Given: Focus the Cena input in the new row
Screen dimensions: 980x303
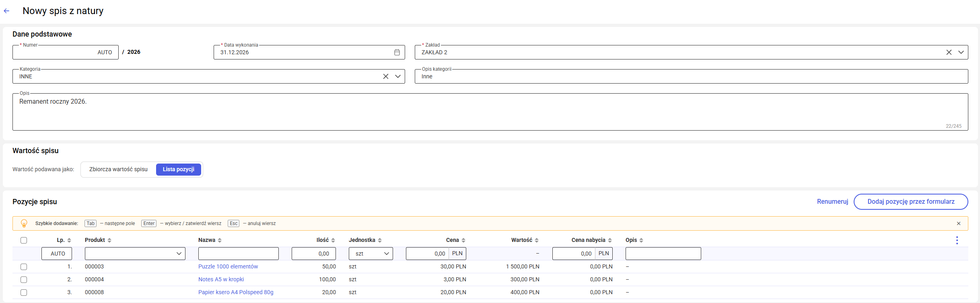Looking at the screenshot, I should pyautogui.click(x=427, y=254).
